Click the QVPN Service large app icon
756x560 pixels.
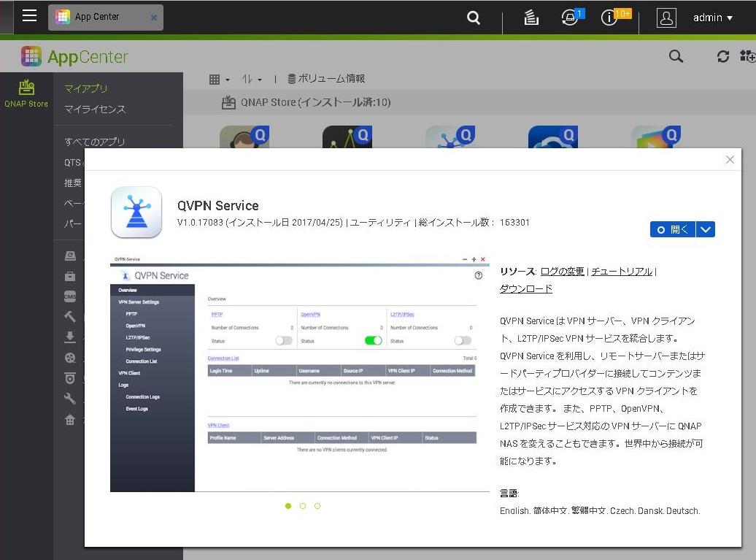(x=136, y=212)
